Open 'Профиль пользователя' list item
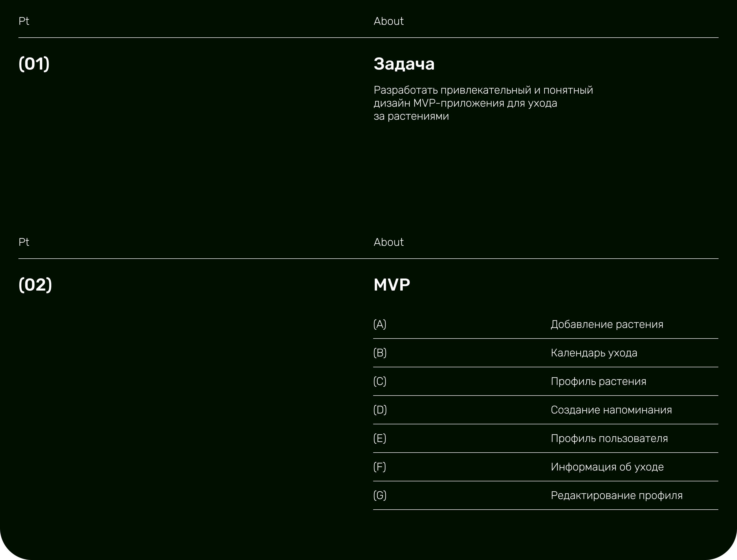This screenshot has width=737, height=560. click(609, 438)
